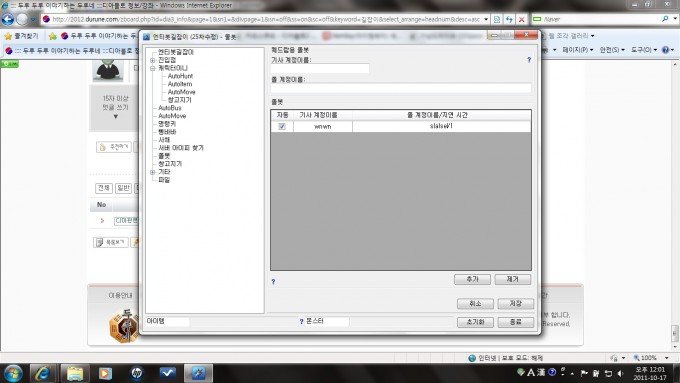
Task: Open the search provider dropdown arrow
Action: pos(675,19)
